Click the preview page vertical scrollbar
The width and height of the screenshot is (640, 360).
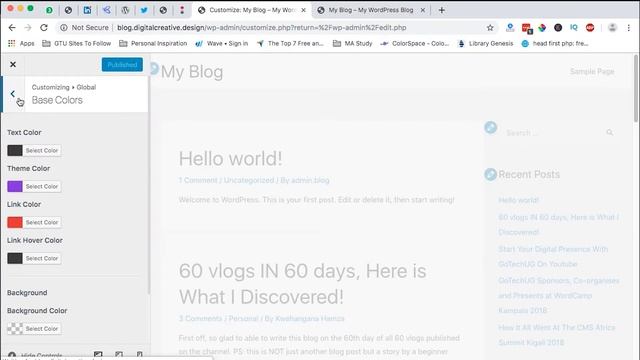pos(636,88)
